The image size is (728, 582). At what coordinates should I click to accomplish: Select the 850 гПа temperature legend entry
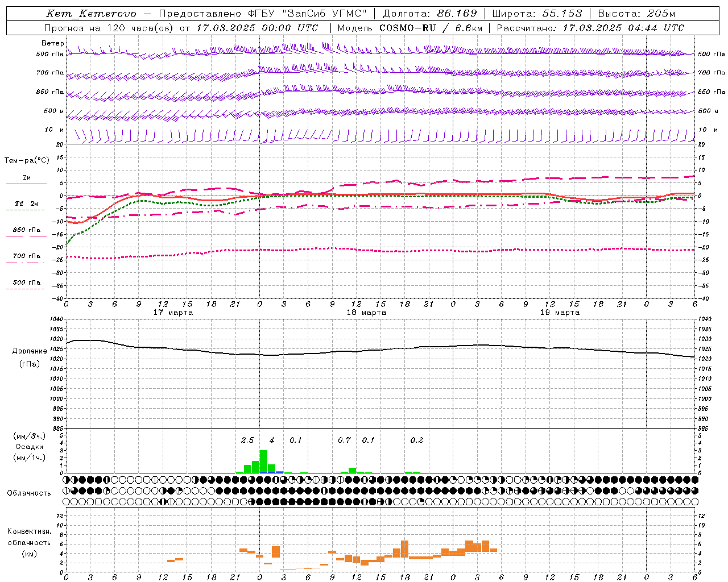coord(26,232)
